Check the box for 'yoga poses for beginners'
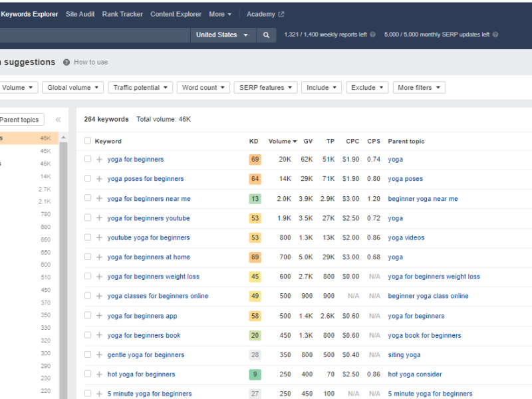 tap(88, 179)
